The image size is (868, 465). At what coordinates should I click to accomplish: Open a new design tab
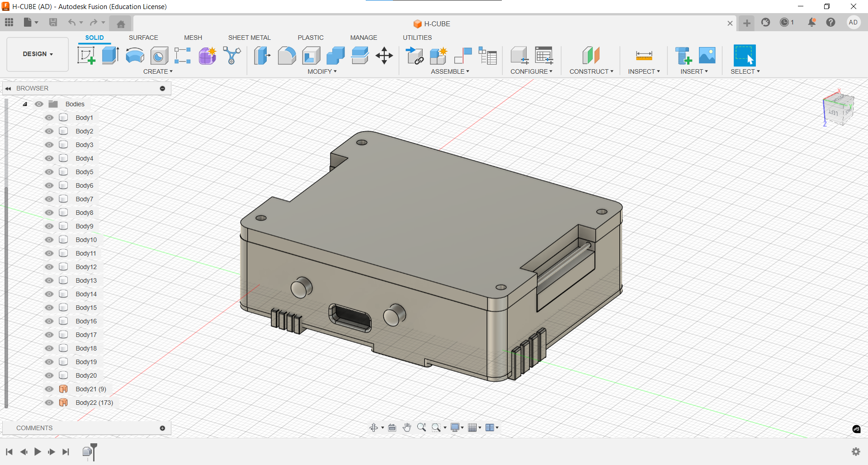[x=747, y=23]
